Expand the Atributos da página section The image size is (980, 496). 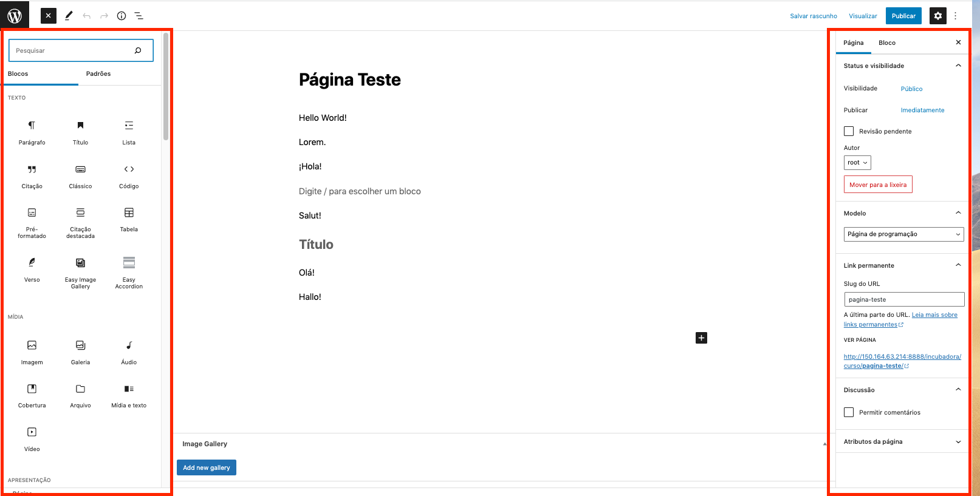[903, 441]
